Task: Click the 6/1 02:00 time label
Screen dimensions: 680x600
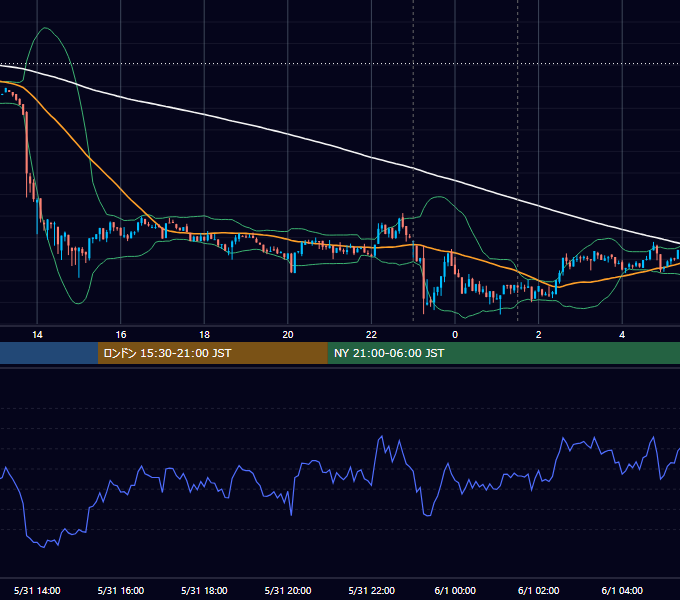Action: [x=539, y=590]
